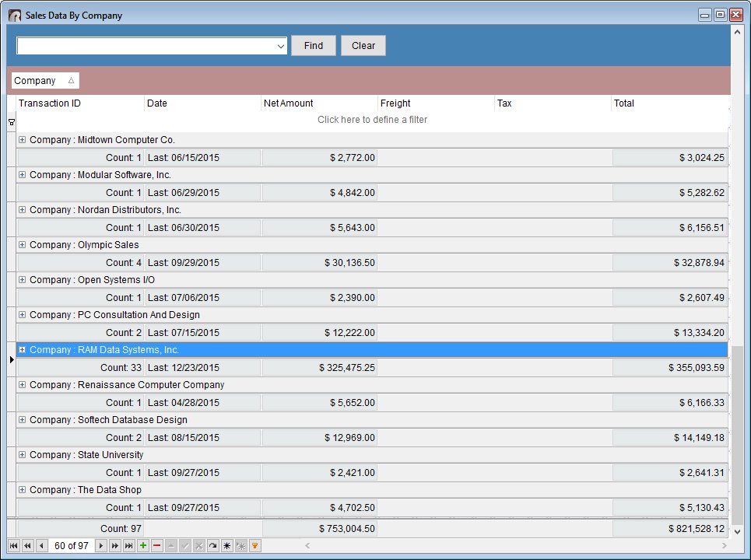The width and height of the screenshot is (751, 560).
Task: Click the red minus delete record button
Action: (x=157, y=546)
